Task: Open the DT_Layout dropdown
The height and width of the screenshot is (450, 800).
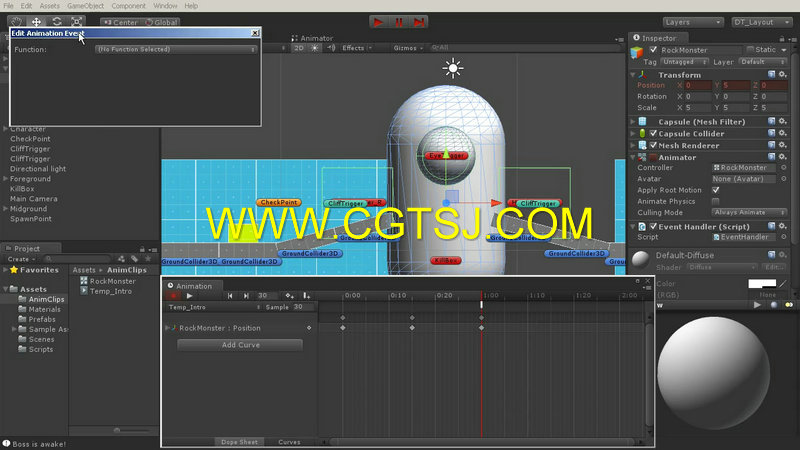Action: [x=762, y=22]
